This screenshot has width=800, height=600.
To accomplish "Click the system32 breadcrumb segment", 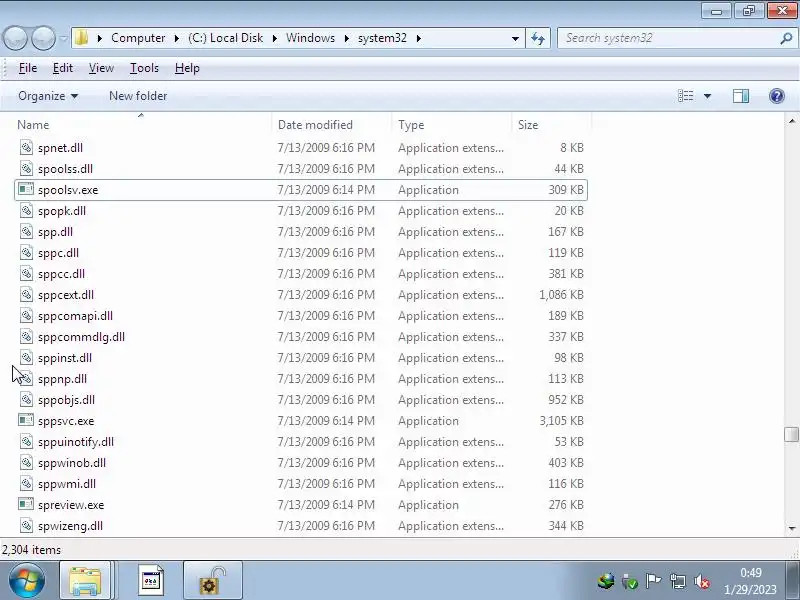I will 382,38.
